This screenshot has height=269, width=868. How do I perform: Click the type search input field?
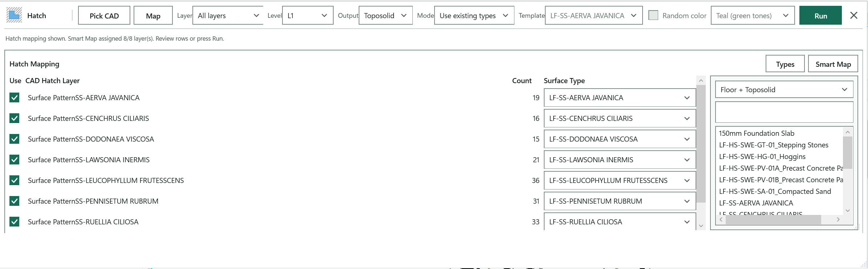tap(784, 112)
